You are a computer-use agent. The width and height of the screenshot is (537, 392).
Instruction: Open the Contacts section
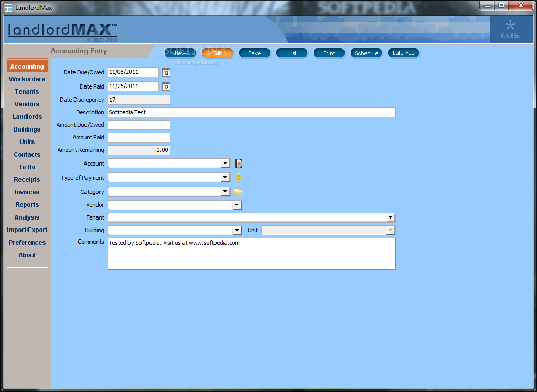coord(27,155)
